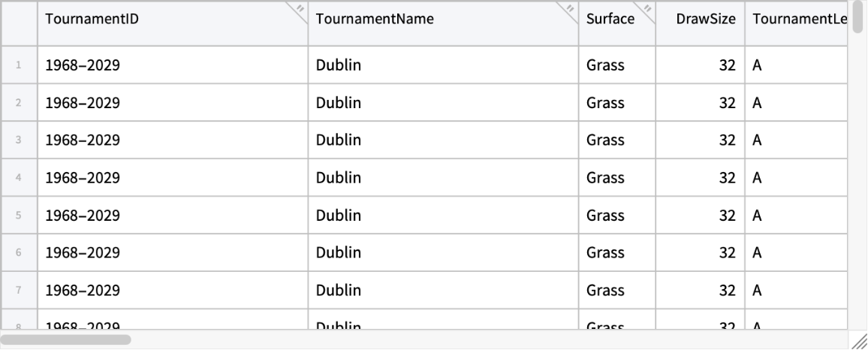The width and height of the screenshot is (868, 350).
Task: Click the window resize grip
Action: 858,340
